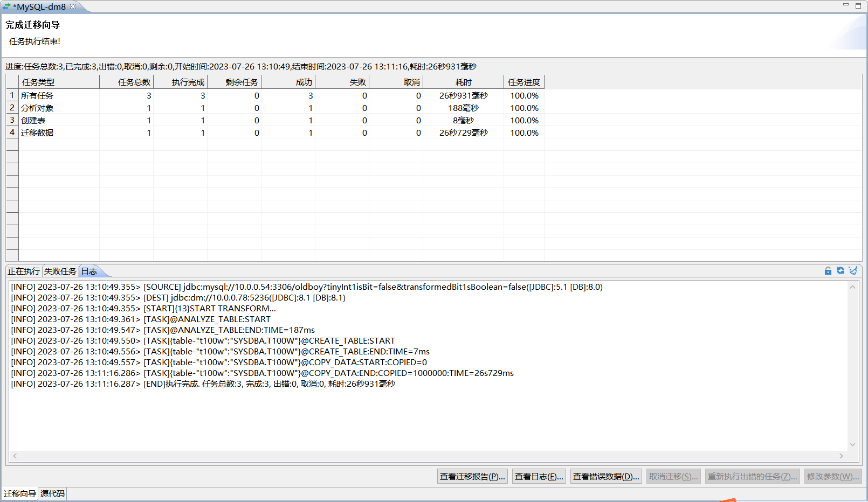Click the 耗时 column header

point(464,82)
